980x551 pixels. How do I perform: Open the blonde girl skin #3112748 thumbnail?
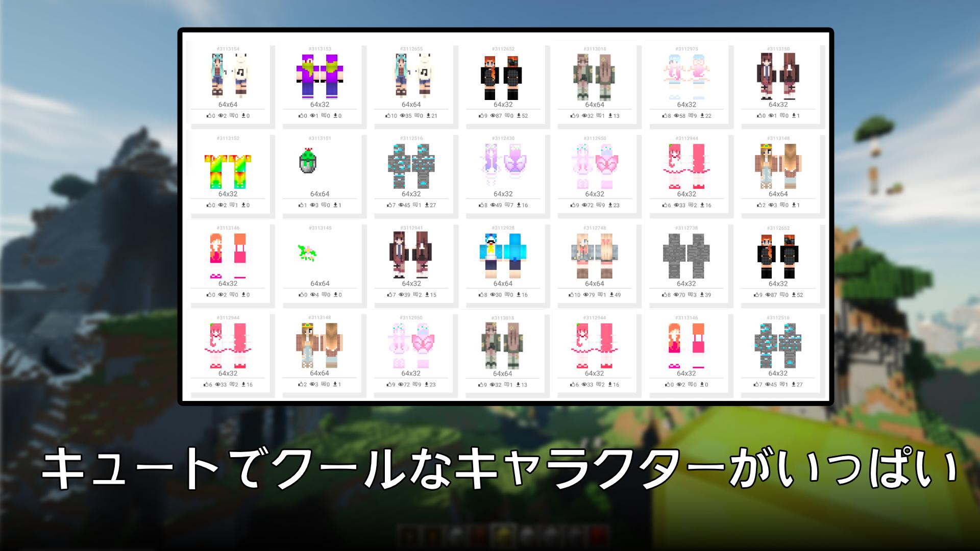[595, 256]
